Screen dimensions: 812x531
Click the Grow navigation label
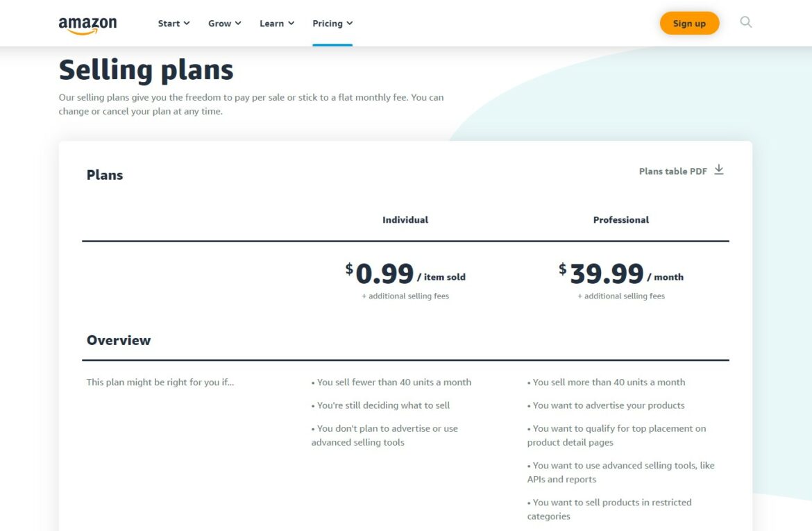click(x=219, y=24)
